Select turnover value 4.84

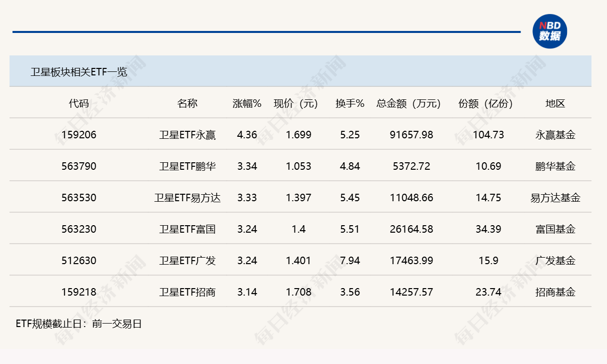pos(350,166)
